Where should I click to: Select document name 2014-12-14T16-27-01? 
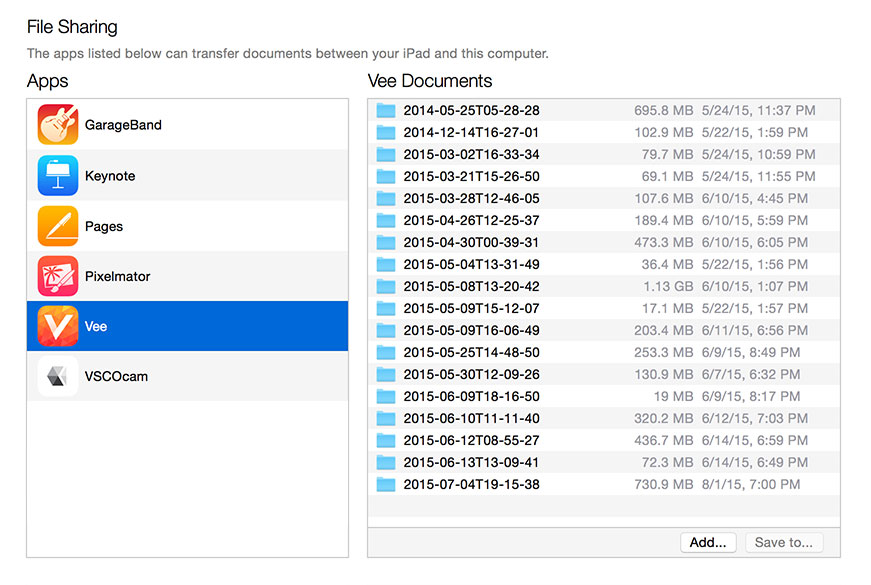pyautogui.click(x=472, y=132)
